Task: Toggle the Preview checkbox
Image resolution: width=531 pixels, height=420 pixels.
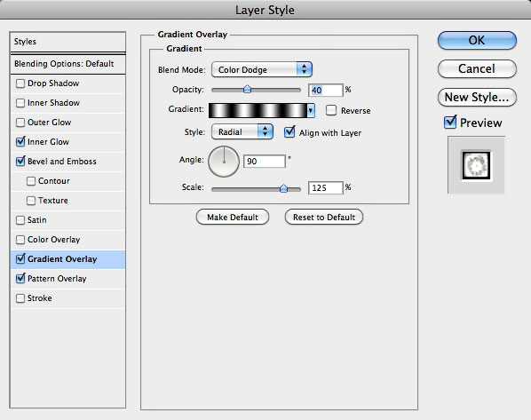Action: (x=450, y=123)
